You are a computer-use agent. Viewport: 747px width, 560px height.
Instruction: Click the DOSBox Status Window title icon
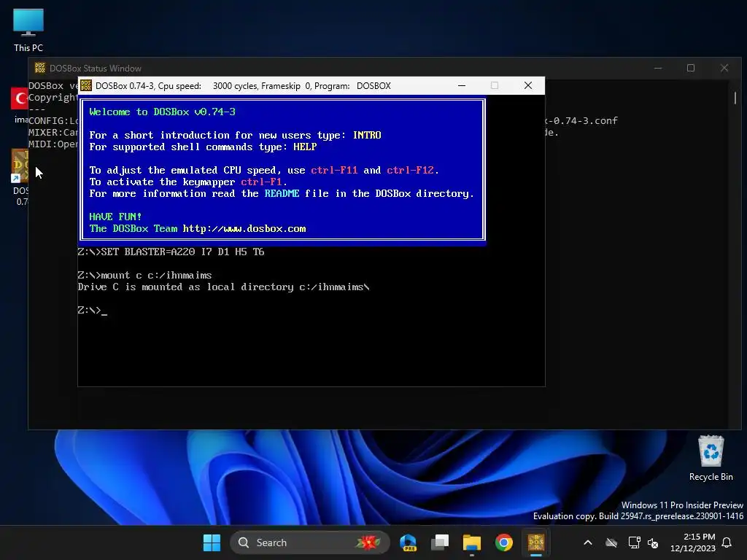click(40, 68)
